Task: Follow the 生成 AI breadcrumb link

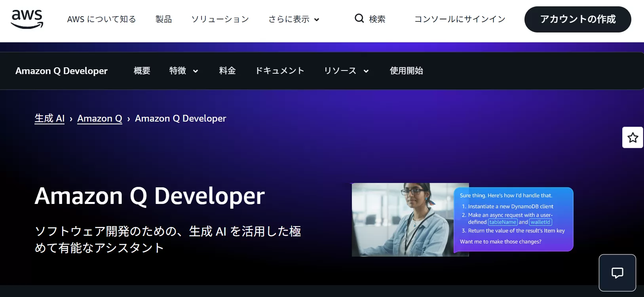Action: (x=49, y=118)
